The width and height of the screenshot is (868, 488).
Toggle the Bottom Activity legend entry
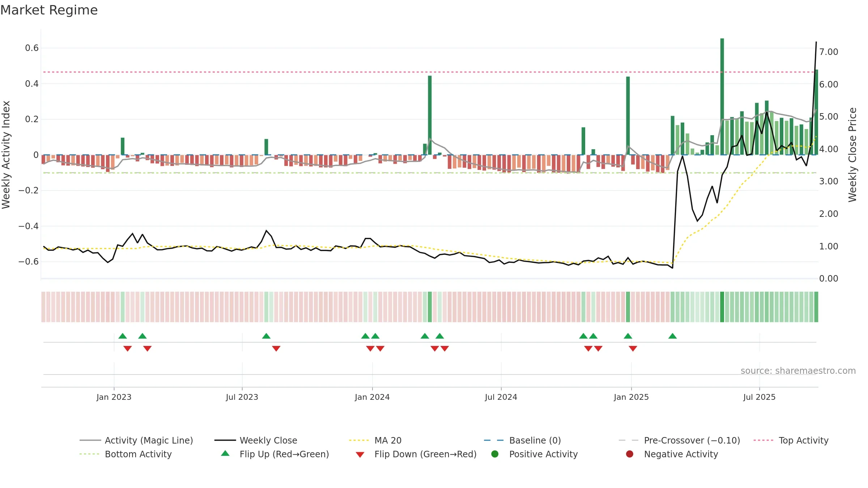tap(125, 454)
